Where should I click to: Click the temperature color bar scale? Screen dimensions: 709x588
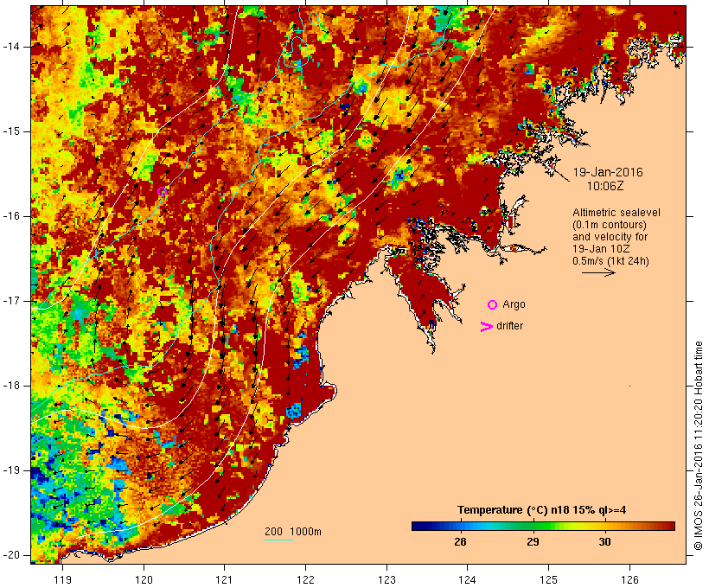pos(543,526)
